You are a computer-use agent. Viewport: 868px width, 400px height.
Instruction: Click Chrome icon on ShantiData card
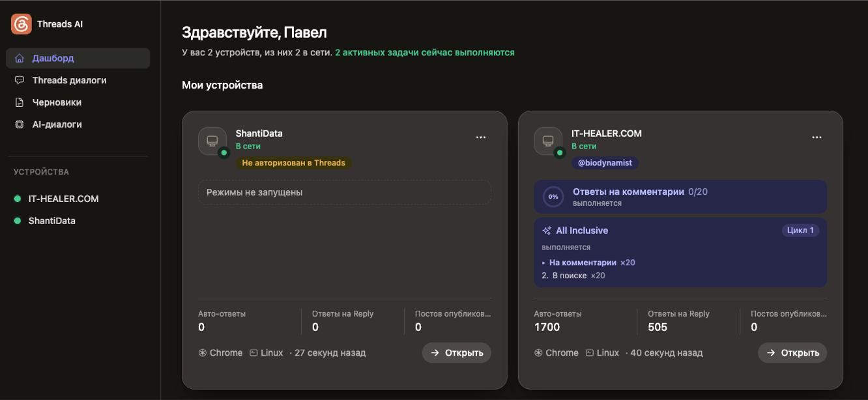click(x=203, y=352)
